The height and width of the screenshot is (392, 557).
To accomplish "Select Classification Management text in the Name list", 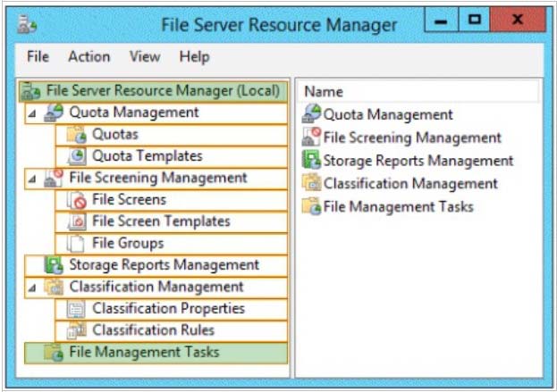I will coord(410,184).
